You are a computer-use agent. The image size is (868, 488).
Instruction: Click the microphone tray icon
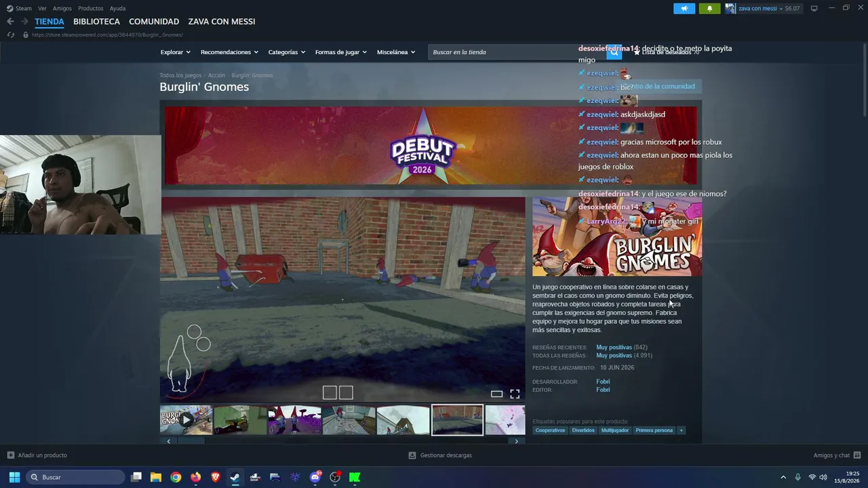pos(797,477)
